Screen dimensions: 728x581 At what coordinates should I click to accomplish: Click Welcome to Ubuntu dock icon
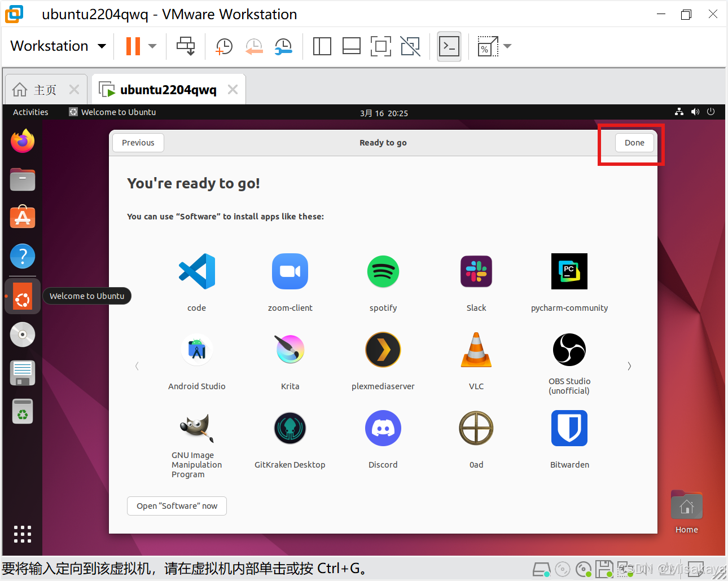point(23,296)
